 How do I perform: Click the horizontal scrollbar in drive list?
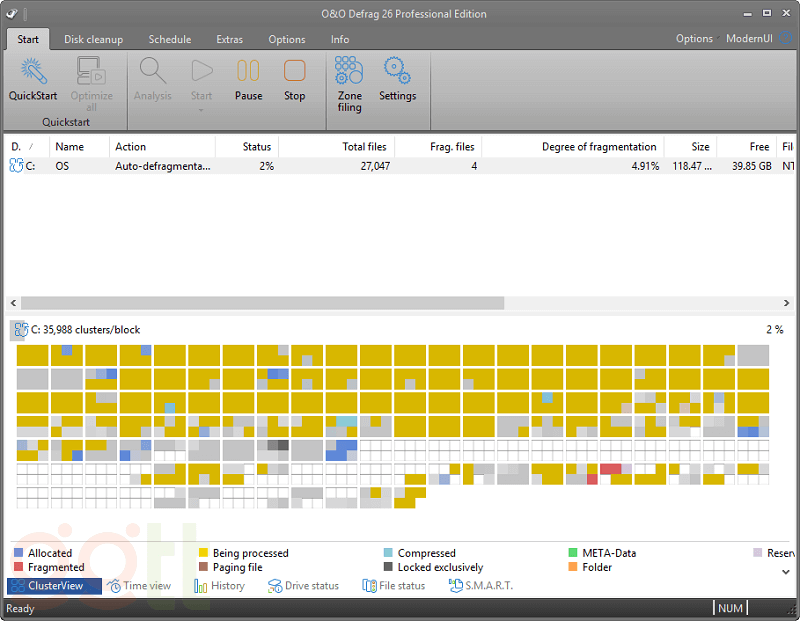click(262, 303)
